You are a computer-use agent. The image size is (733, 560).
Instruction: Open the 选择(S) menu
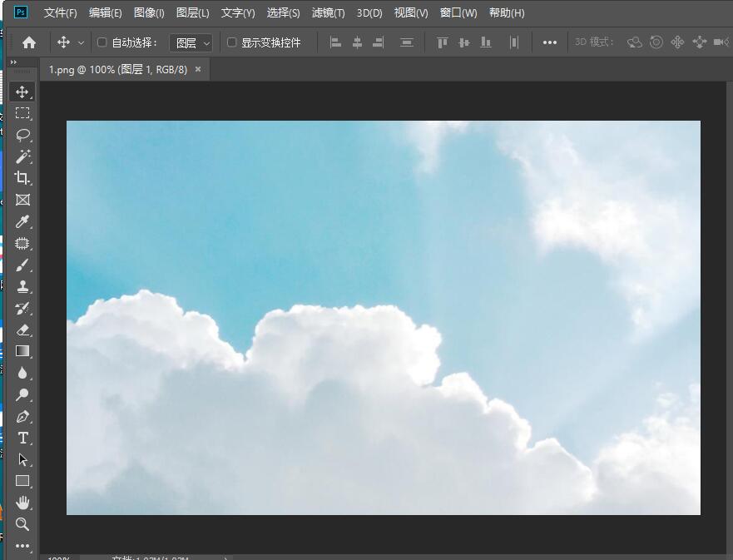[x=283, y=13]
